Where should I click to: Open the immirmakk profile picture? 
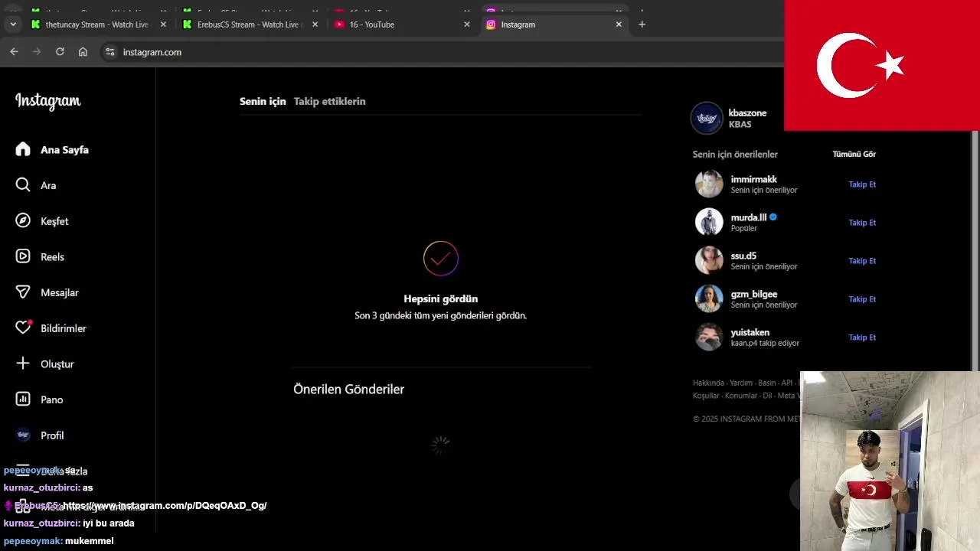[x=709, y=184]
